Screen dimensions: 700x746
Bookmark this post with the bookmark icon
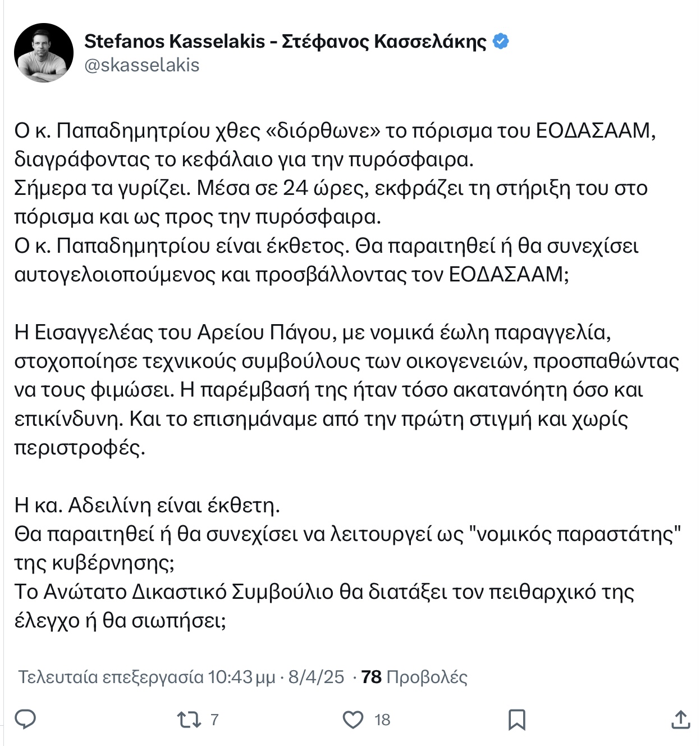[516, 720]
